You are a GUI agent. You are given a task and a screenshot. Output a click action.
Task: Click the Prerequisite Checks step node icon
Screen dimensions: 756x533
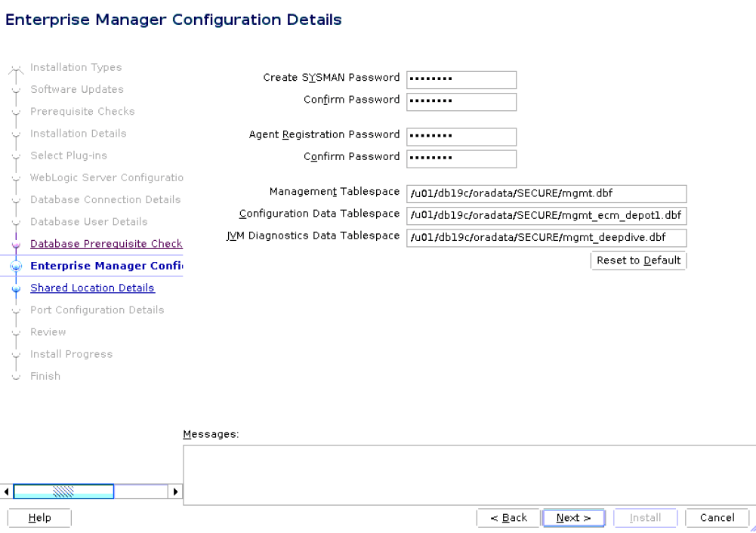click(16, 111)
